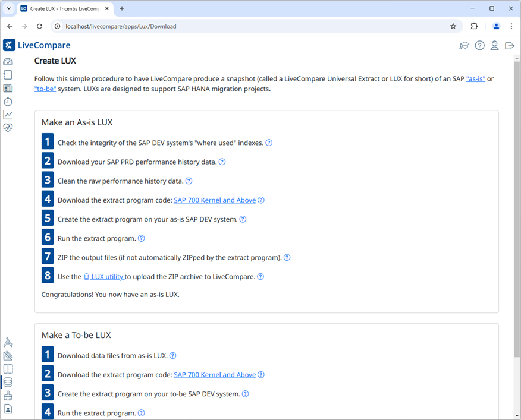Image resolution: width=521 pixels, height=420 pixels.
Task: Open the line chart analytics sidebar icon
Action: pyautogui.click(x=8, y=115)
